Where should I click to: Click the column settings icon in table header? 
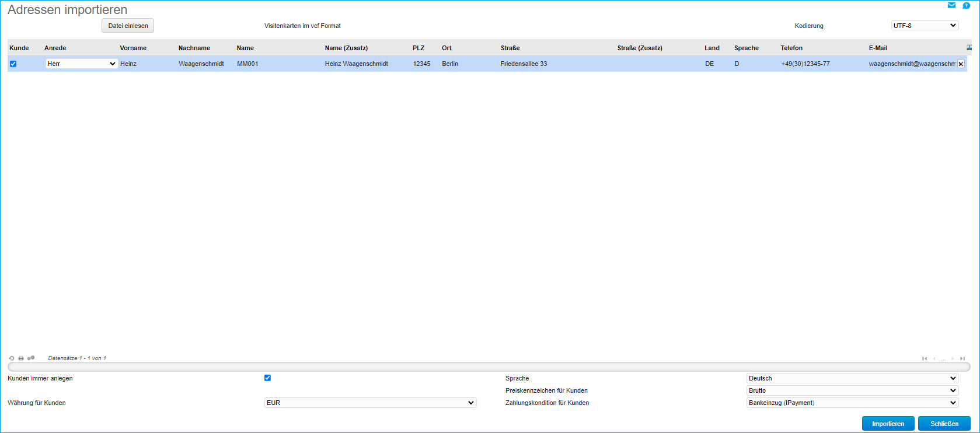pyautogui.click(x=969, y=48)
